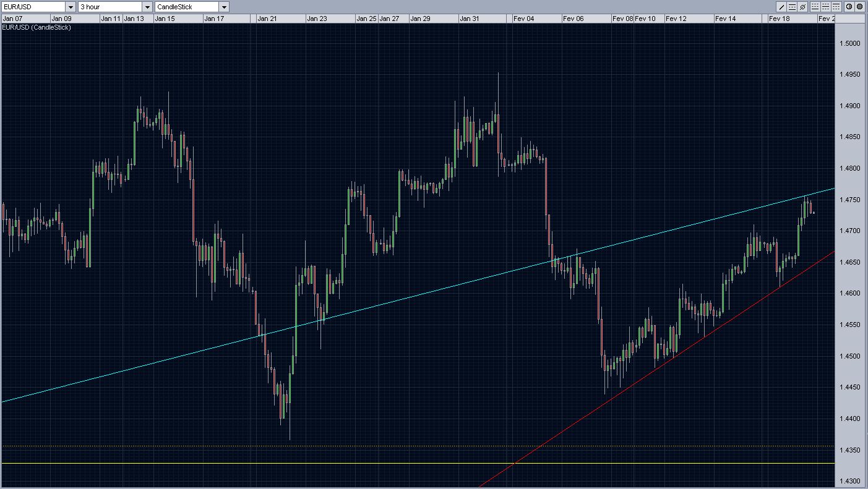Select the diagonal trend line drawing tool
Image resolution: width=868 pixels, height=489 pixels.
point(781,7)
